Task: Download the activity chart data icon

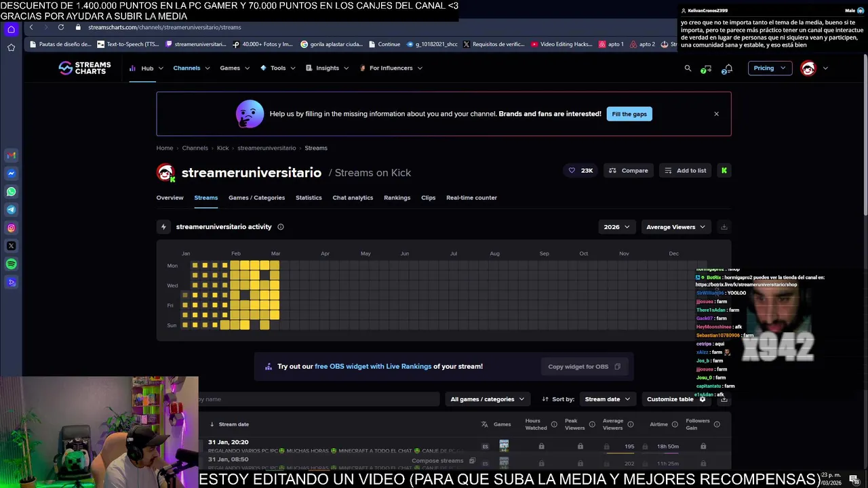Action: click(x=724, y=227)
